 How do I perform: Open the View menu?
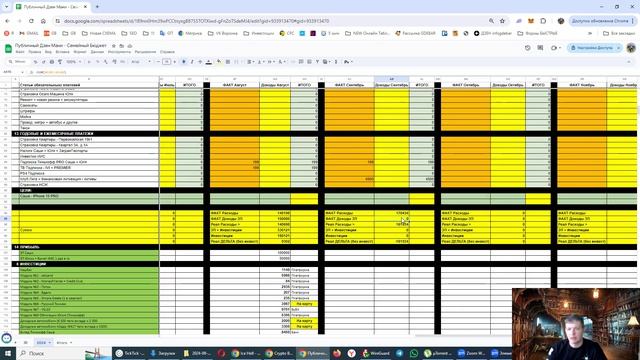point(48,52)
